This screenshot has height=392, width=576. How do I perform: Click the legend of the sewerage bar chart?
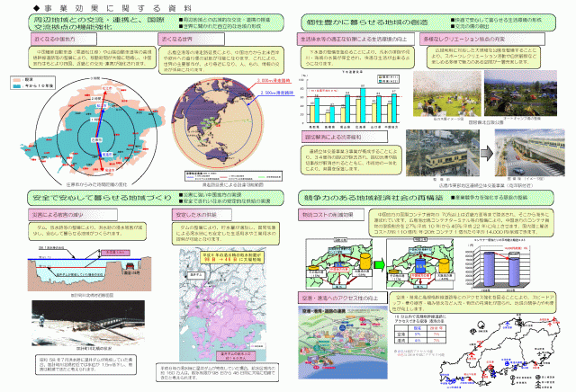point(388,79)
